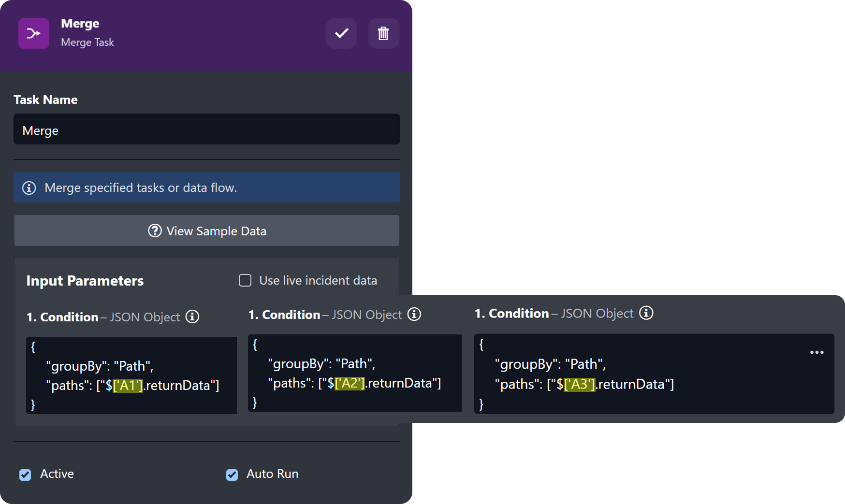The height and width of the screenshot is (504, 845).
Task: Click the groupBy line in the A2 editor
Action: tap(321, 363)
